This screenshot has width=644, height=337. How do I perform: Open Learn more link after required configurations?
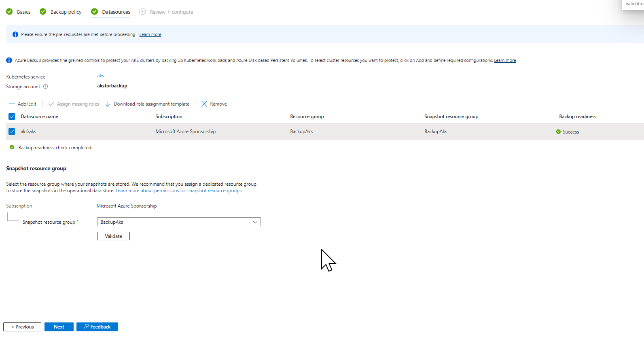point(505,61)
